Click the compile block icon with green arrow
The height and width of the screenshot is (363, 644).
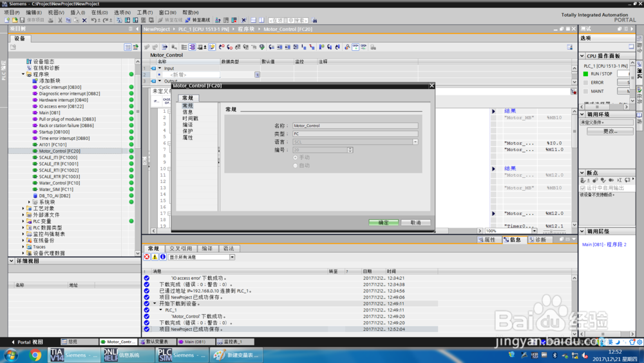[x=261, y=47]
